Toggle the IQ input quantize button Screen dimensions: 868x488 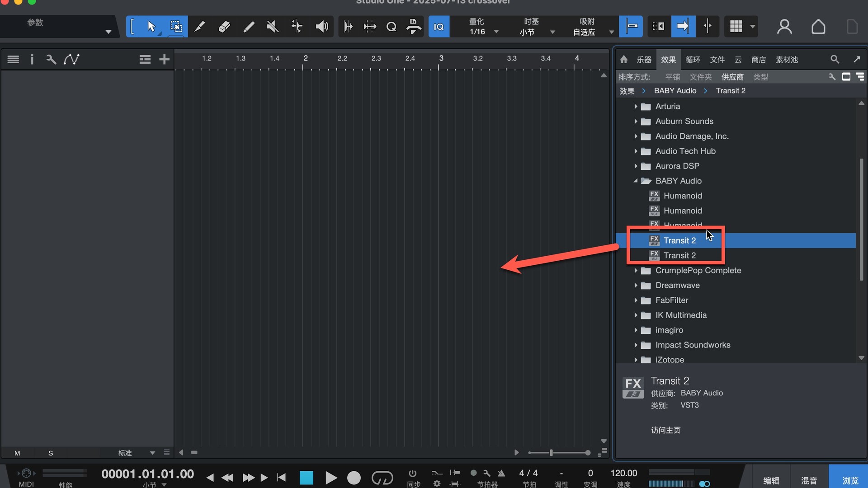(x=439, y=27)
